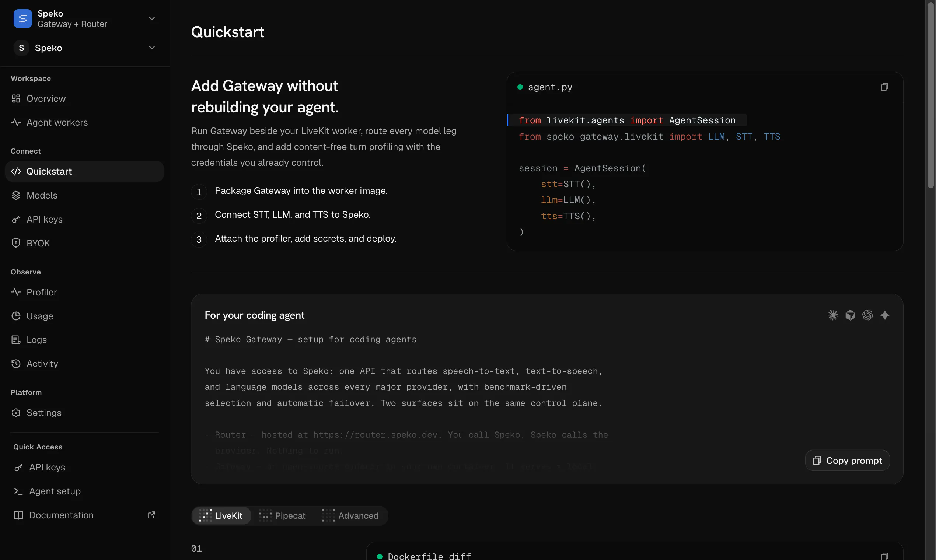936x560 pixels.
Task: Open the Usage page
Action: tap(84, 316)
